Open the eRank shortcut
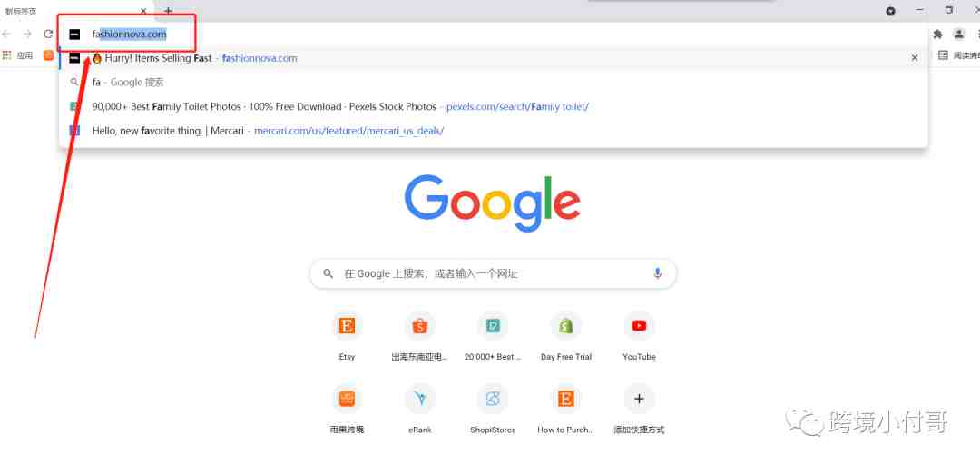The height and width of the screenshot is (465, 980). pyautogui.click(x=419, y=410)
